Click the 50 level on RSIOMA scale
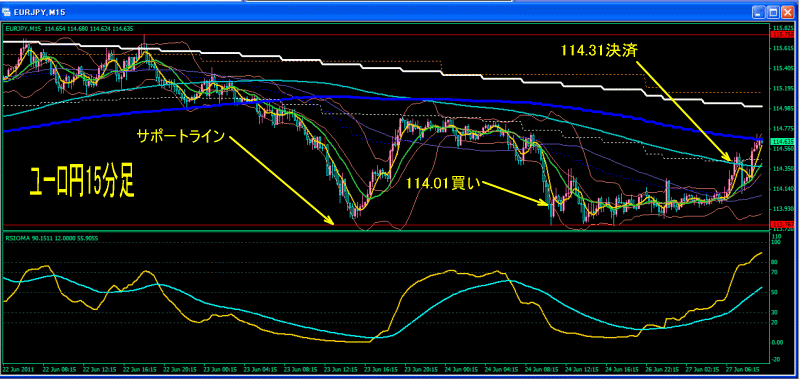This screenshot has width=800, height=379. pyautogui.click(x=775, y=293)
